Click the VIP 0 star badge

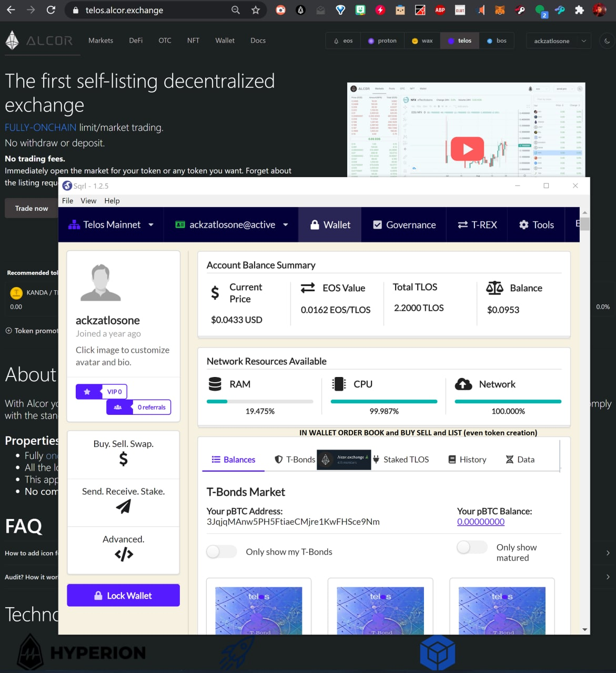(x=102, y=392)
